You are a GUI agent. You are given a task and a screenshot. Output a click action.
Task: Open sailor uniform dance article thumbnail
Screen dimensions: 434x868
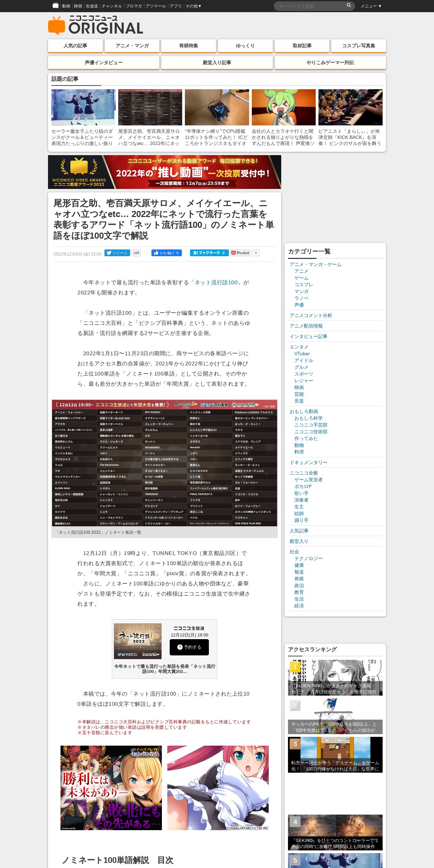(83, 107)
